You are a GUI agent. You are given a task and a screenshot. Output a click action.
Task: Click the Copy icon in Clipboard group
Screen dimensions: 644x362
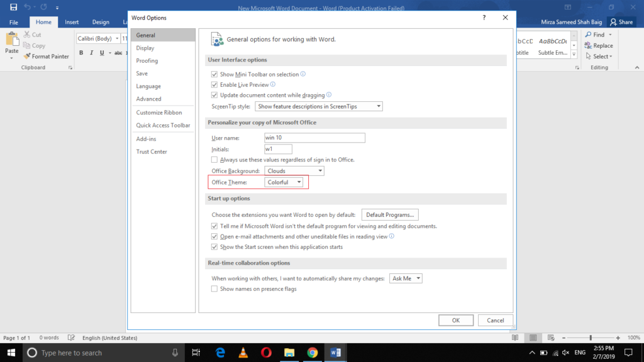27,45
